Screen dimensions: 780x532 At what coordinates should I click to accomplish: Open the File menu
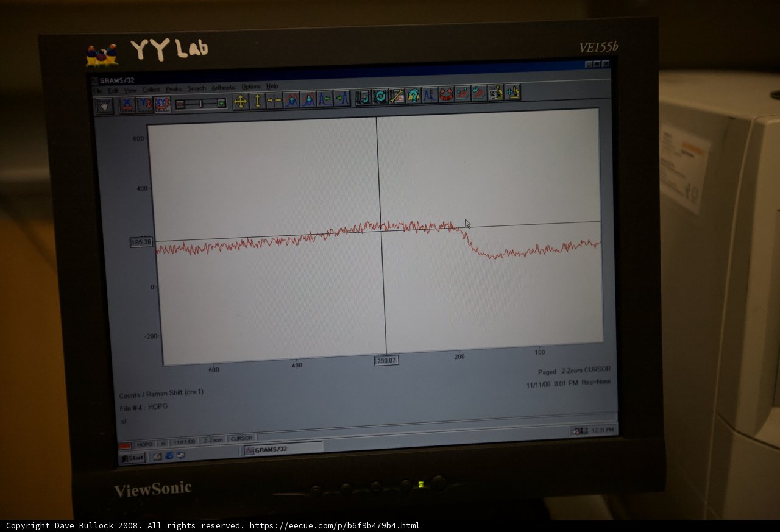97,91
